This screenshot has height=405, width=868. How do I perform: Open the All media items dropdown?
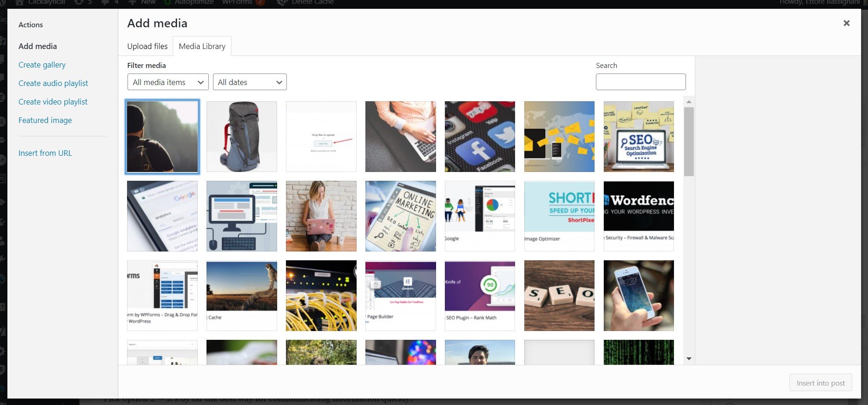pos(168,82)
